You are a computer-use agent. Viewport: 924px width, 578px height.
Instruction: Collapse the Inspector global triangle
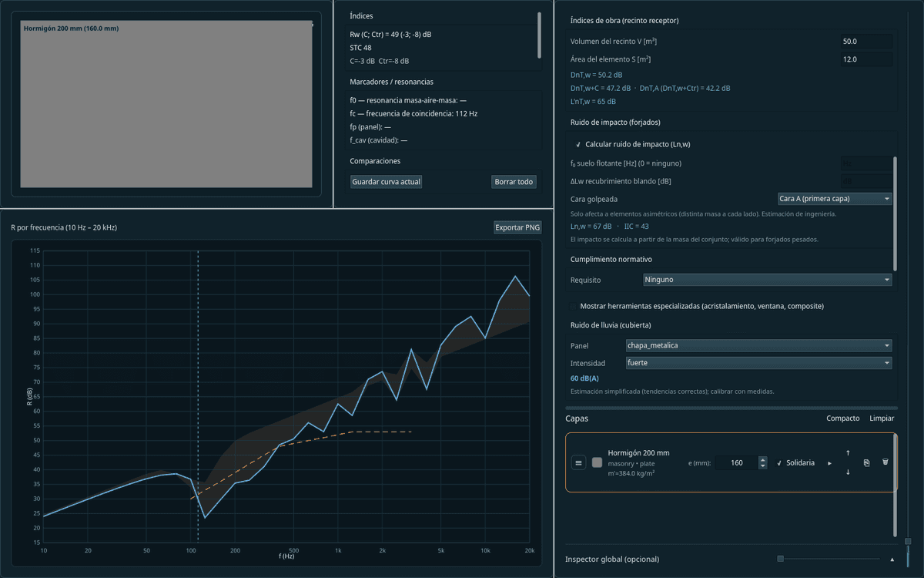(x=892, y=559)
